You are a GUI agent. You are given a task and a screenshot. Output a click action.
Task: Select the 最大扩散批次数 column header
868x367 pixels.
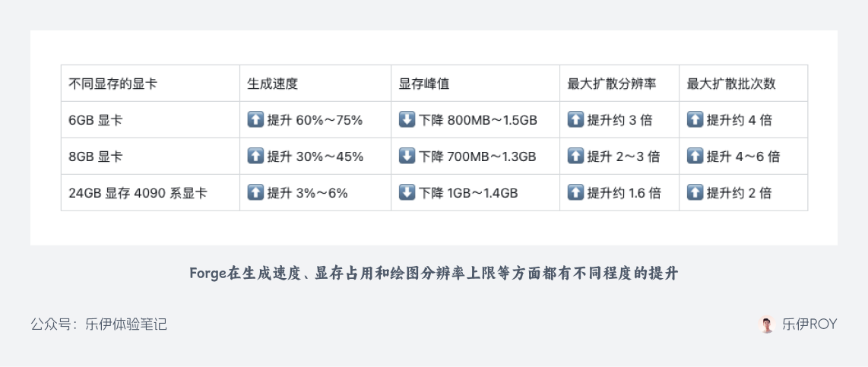[x=731, y=84]
